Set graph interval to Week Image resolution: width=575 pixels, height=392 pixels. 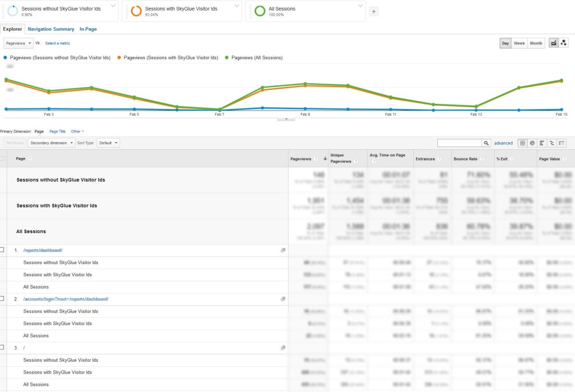519,43
